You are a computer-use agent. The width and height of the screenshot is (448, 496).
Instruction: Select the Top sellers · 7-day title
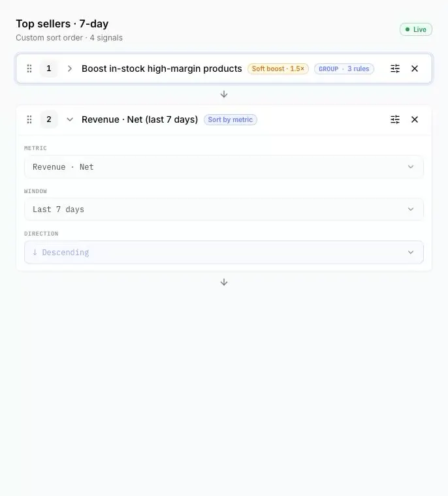pos(62,23)
